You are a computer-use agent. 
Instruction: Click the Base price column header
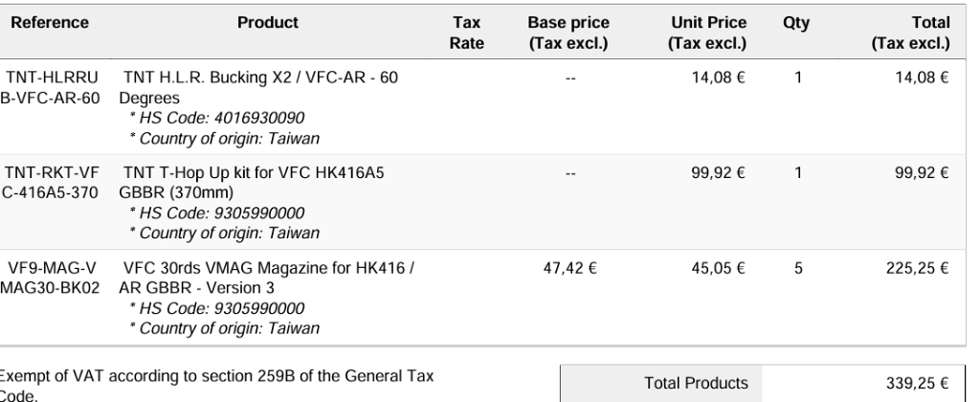[x=568, y=32]
